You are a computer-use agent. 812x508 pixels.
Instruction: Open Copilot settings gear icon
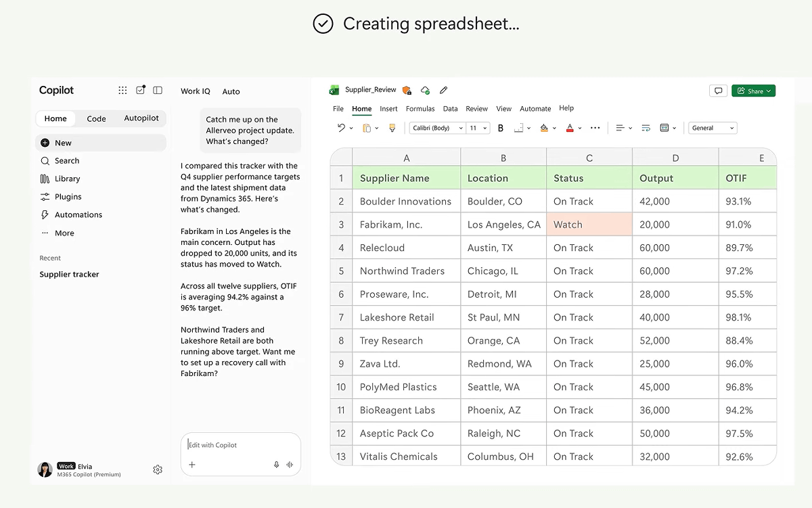[x=158, y=469]
